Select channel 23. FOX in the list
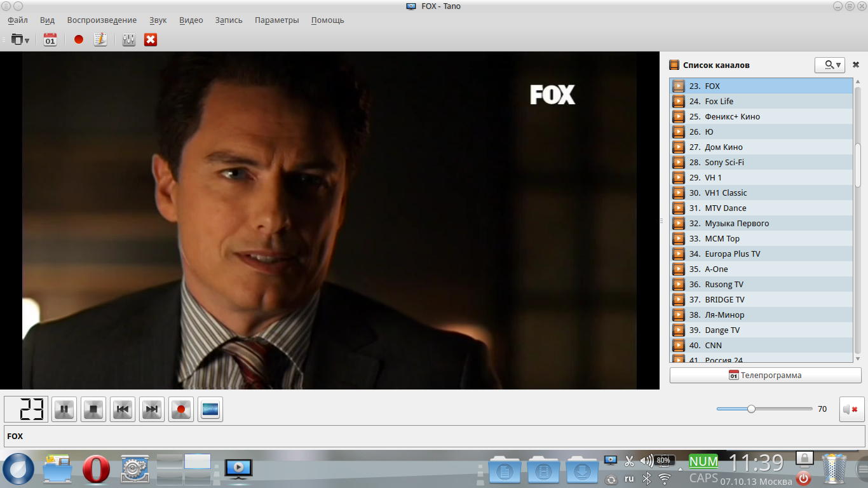Screen dimensions: 868x488 [x=761, y=86]
